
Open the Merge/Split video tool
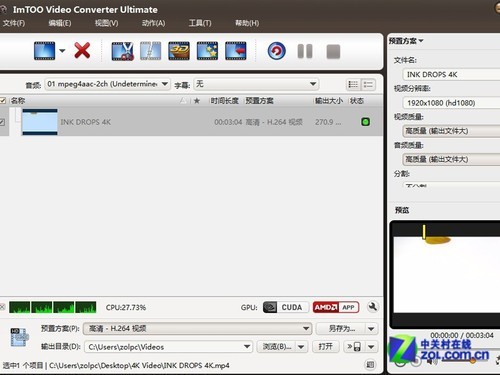coord(151,51)
